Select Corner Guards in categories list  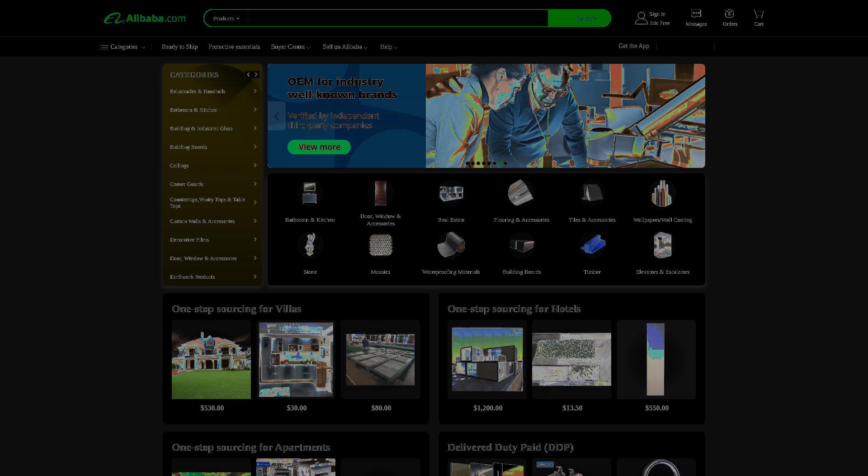(186, 184)
